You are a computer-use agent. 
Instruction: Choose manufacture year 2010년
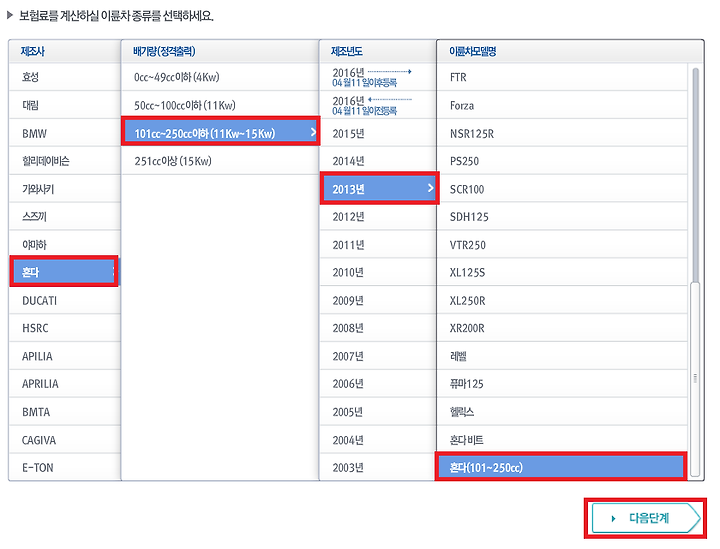click(378, 273)
